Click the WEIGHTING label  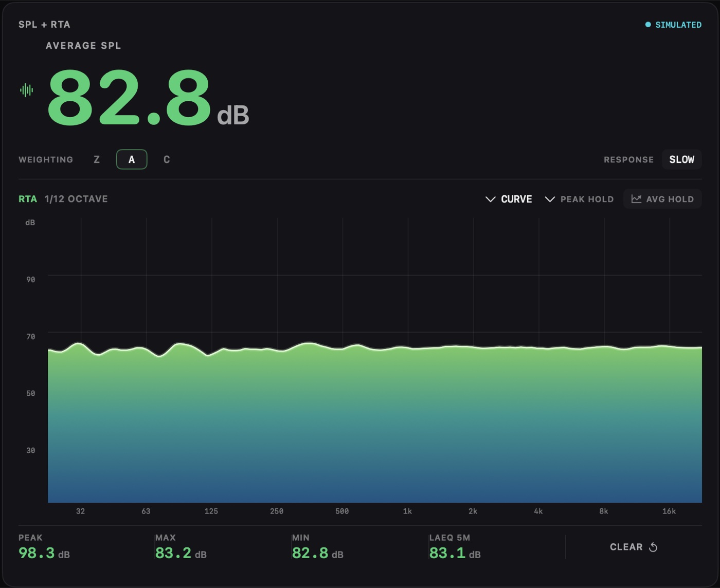click(x=46, y=160)
